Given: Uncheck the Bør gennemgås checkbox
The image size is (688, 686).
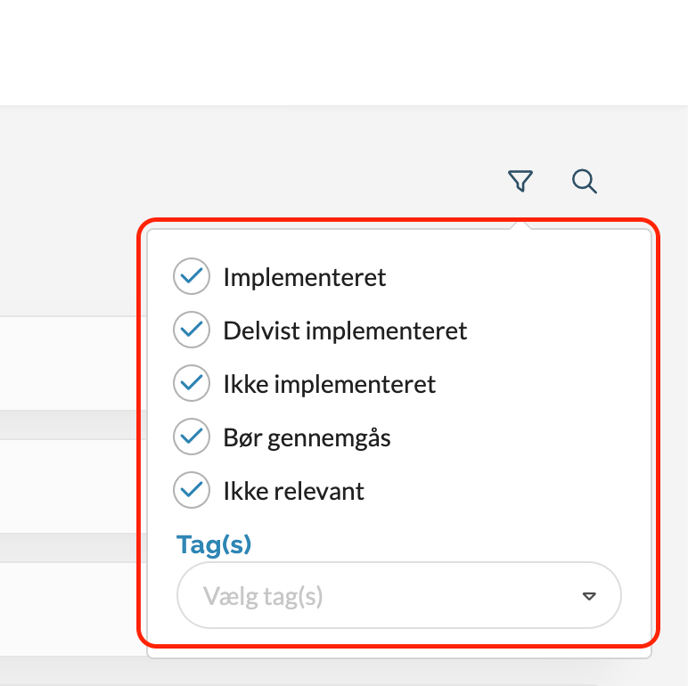Looking at the screenshot, I should click(191, 437).
